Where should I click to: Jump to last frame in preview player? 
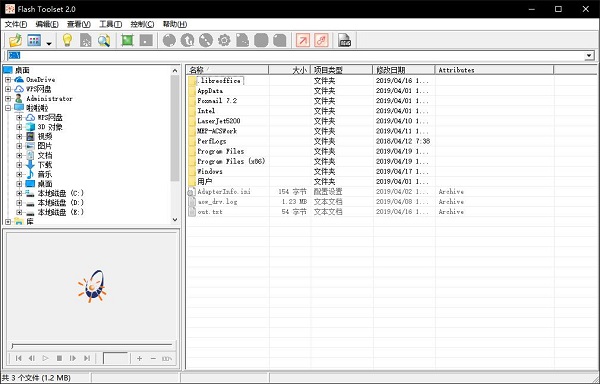coord(87,358)
